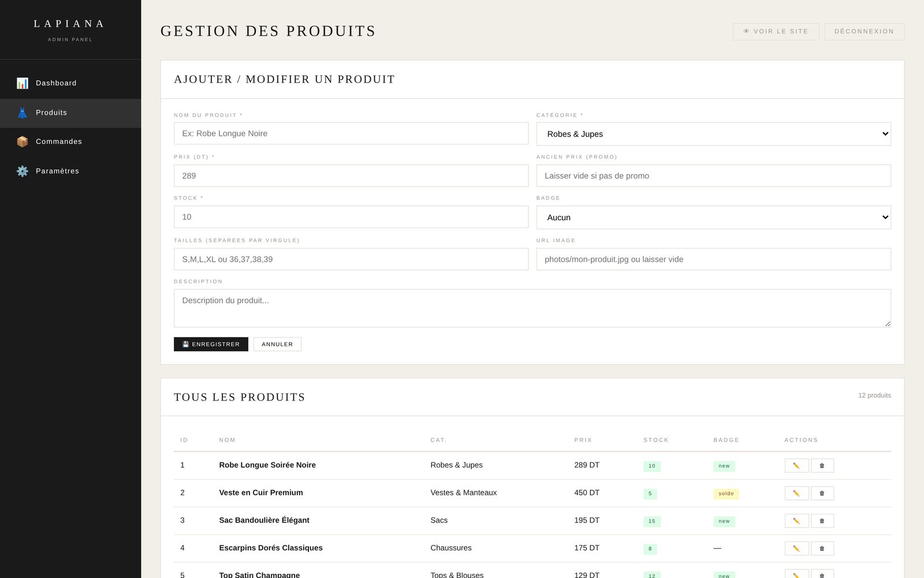
Task: Edit Sac Bandoulière Élégant product
Action: pyautogui.click(x=796, y=521)
